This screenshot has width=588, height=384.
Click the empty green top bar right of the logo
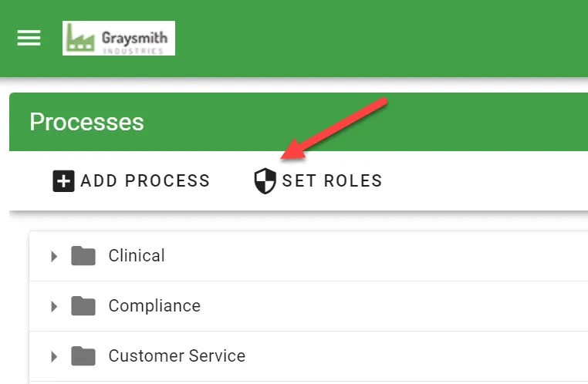pos(386,39)
